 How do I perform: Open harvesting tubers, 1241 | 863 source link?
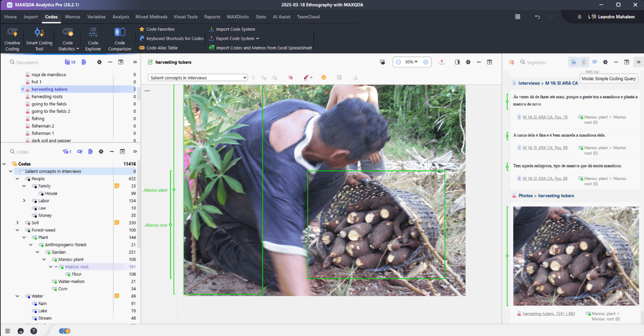tap(549, 314)
